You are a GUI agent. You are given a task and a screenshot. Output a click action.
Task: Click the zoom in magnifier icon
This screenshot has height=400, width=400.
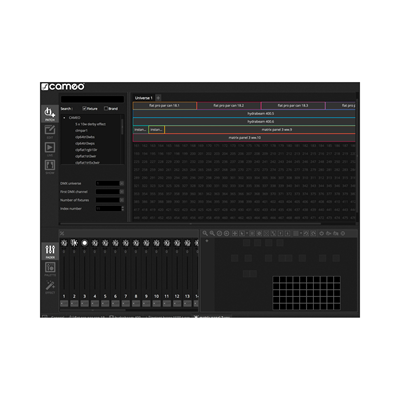[x=205, y=233]
